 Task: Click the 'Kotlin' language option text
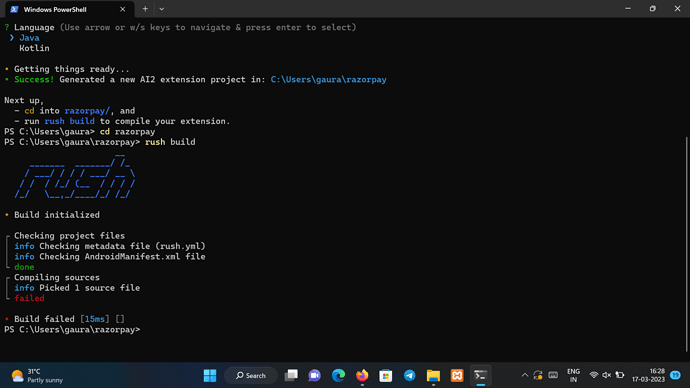(34, 48)
